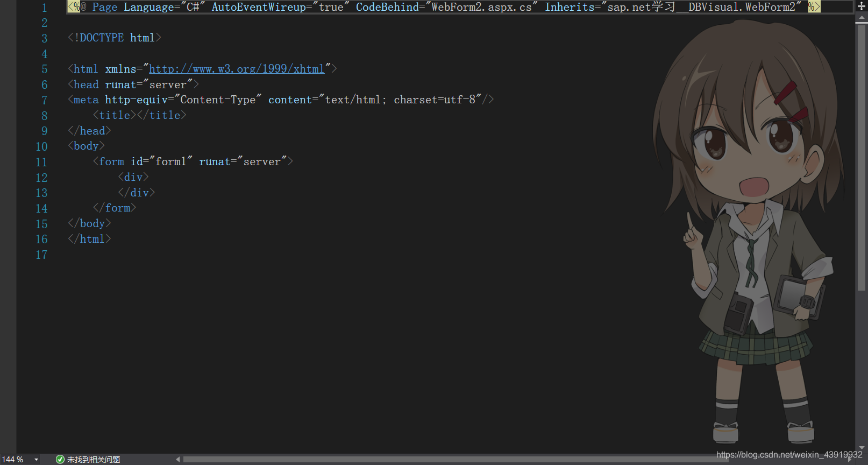
Task: Click the id="form1" attribute
Action: click(x=161, y=161)
